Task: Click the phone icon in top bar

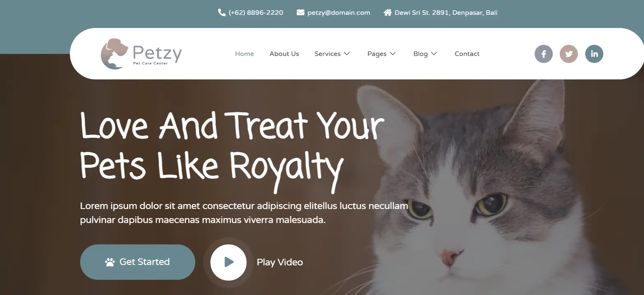Action: 222,13
